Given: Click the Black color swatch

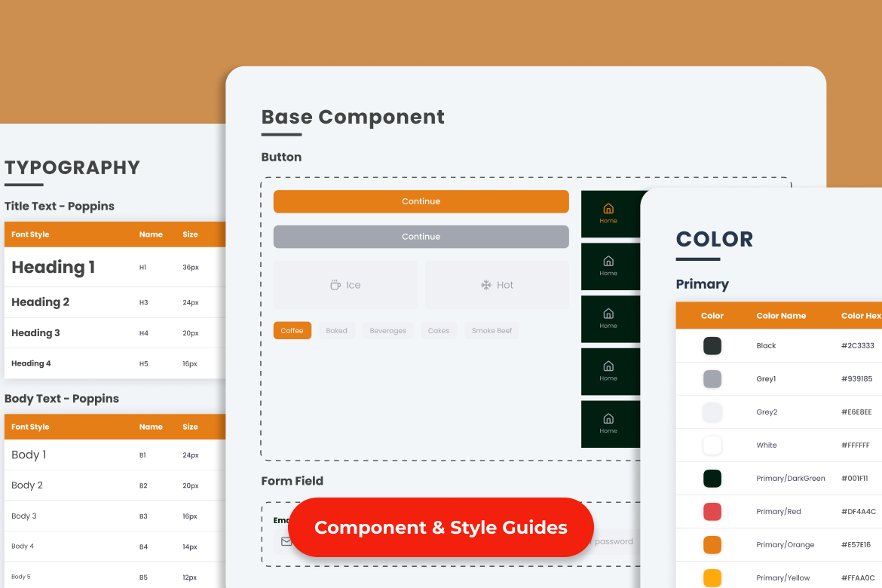Looking at the screenshot, I should pyautogui.click(x=712, y=346).
